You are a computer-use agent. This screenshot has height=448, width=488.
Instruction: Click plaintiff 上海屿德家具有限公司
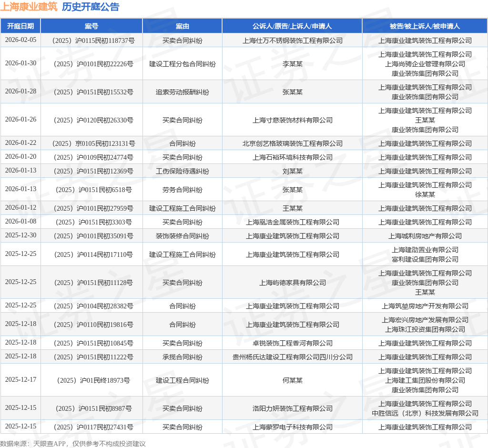[292, 282]
